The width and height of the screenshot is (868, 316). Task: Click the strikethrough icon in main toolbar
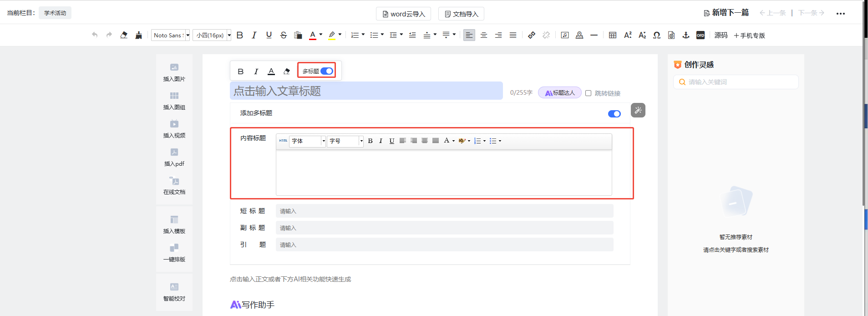[x=284, y=35]
